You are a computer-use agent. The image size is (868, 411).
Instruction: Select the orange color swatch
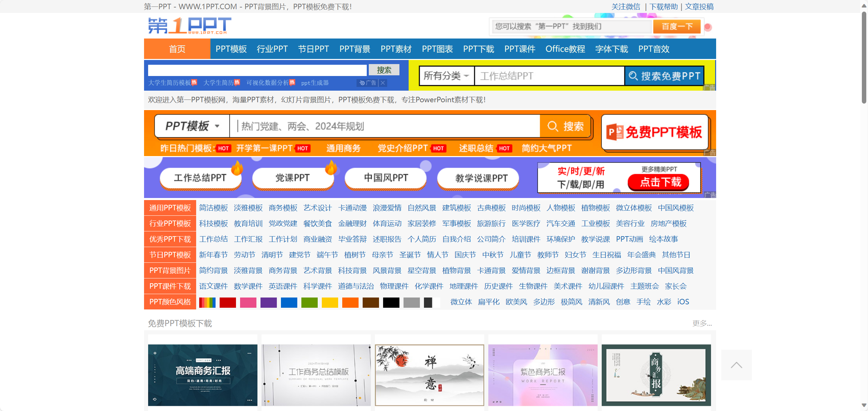click(x=350, y=302)
